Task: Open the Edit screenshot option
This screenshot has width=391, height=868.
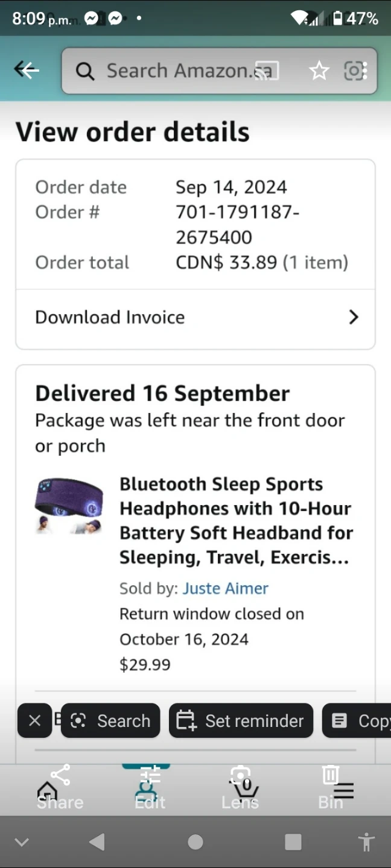Action: 150,786
